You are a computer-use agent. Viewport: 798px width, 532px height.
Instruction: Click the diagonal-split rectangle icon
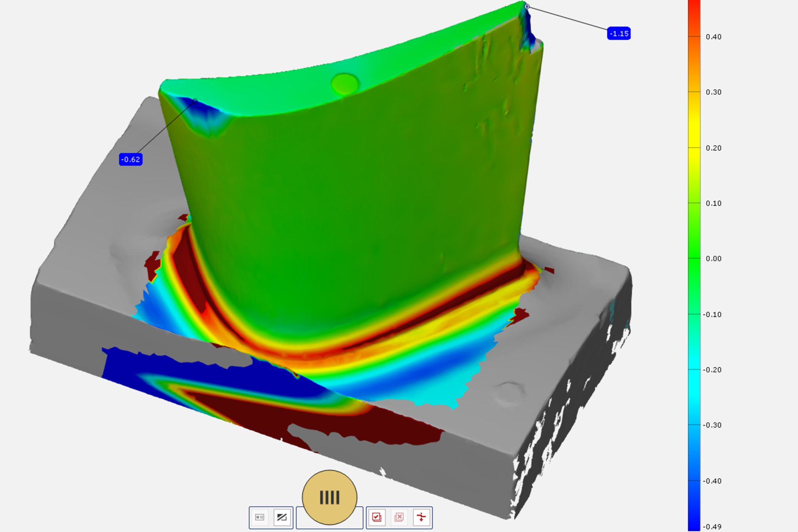coord(282,517)
